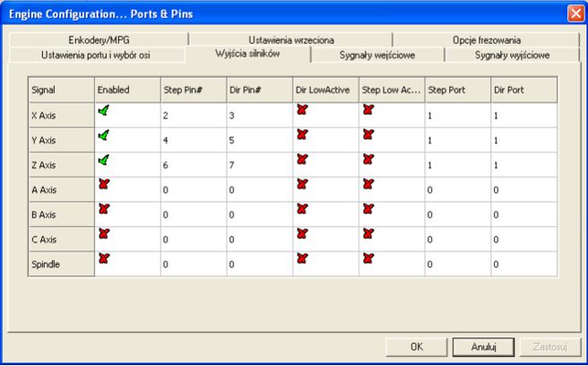The height and width of the screenshot is (366, 588).
Task: Toggle the X Axis Enabled green checkmark
Action: [x=104, y=110]
